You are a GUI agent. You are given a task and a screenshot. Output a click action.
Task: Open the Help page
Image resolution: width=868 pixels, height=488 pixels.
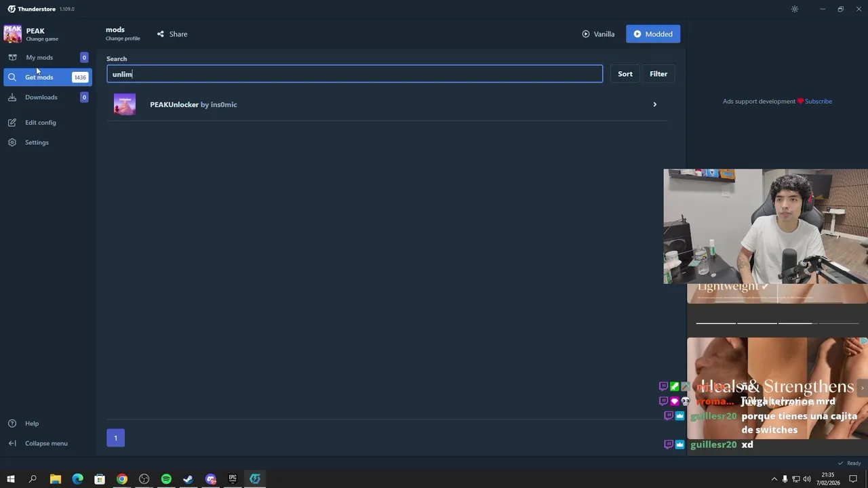point(32,424)
